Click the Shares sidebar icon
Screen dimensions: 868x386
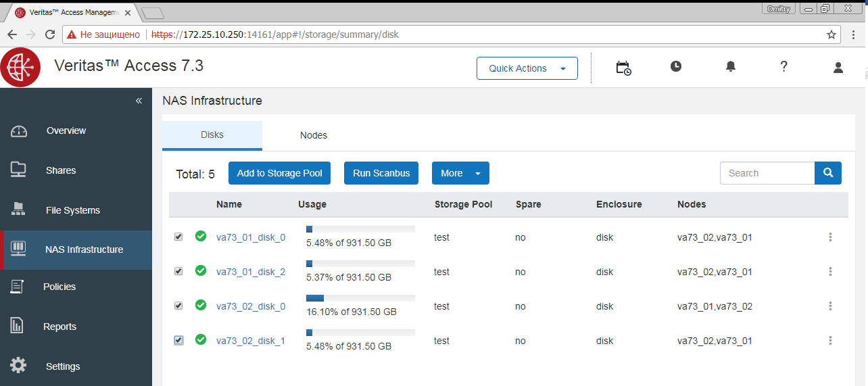pyautogui.click(x=18, y=170)
